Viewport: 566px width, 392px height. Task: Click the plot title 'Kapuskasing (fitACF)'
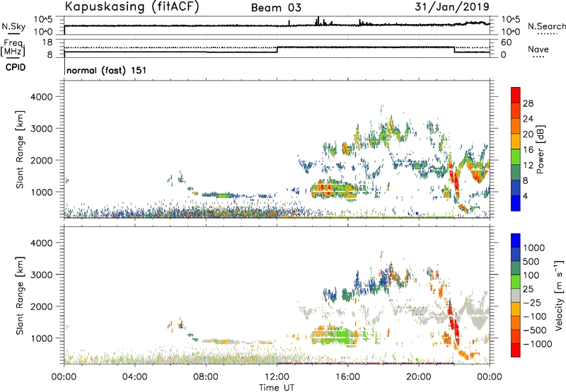tap(132, 6)
